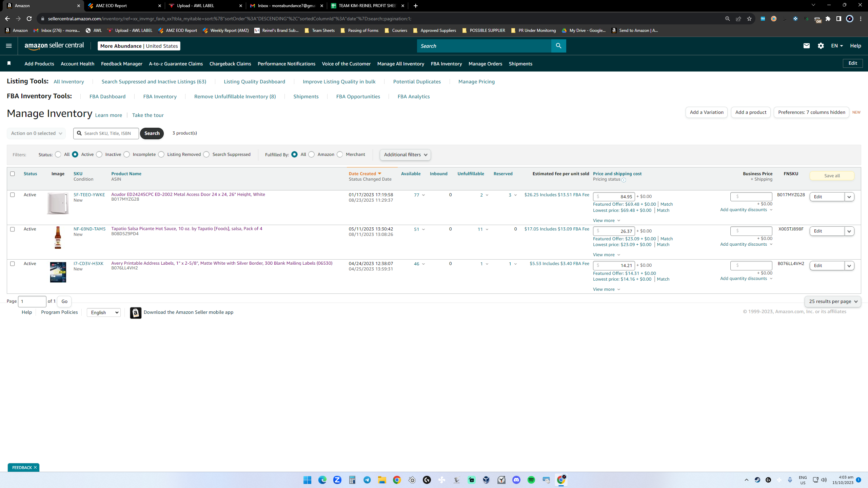Open the Chrome three-dot menu
Image resolution: width=868 pixels, height=488 pixels.
point(861,19)
